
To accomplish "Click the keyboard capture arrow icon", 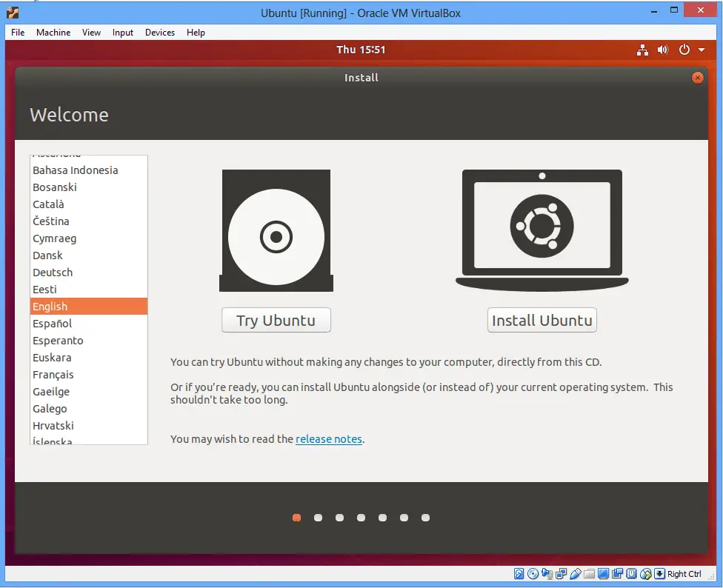I will pos(660,574).
